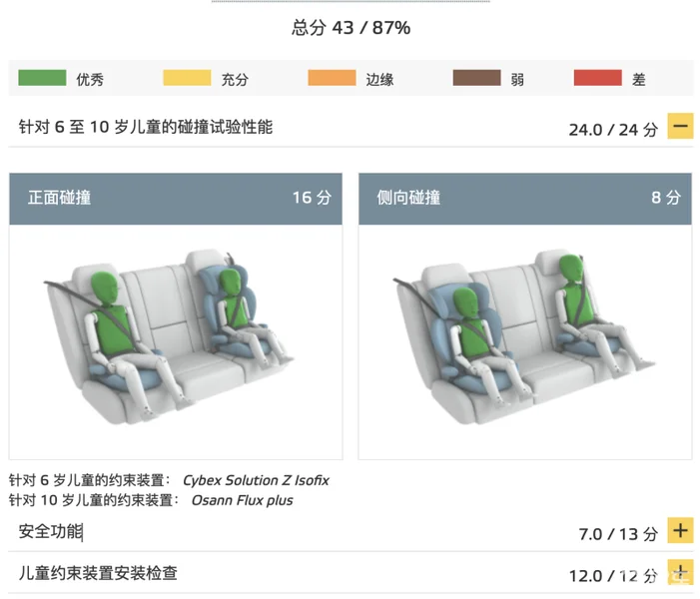The width and height of the screenshot is (700, 599).
Task: Click the red 差 legend swatch
Action: pos(598,78)
